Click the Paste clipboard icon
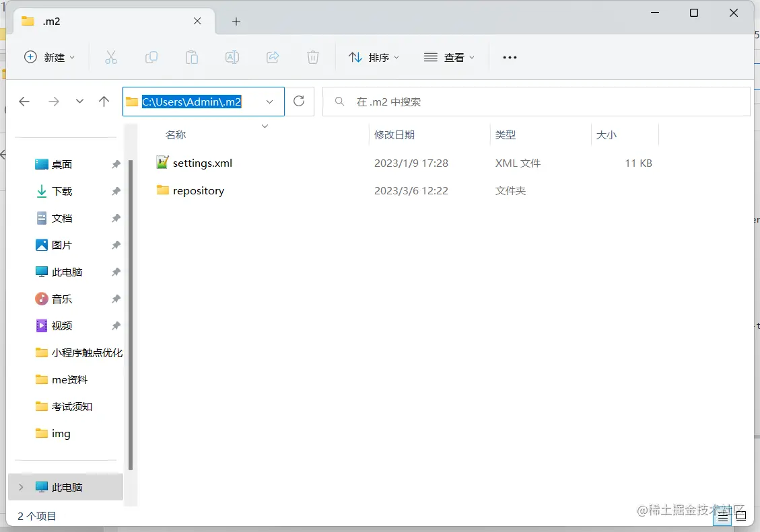This screenshot has height=532, width=760. coord(191,57)
